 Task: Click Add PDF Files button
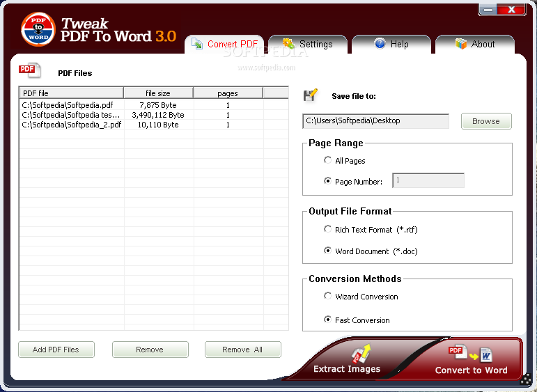56,350
